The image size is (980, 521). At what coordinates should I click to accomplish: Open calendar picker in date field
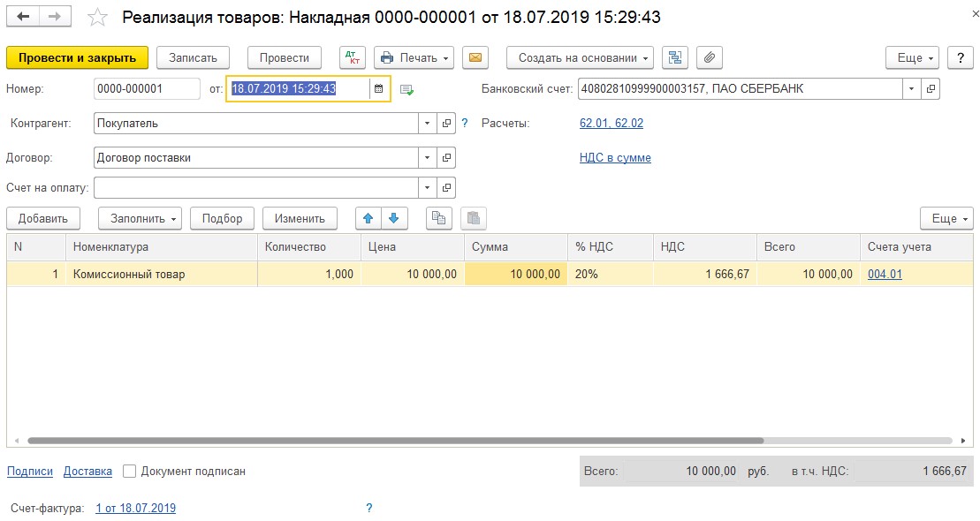pos(379,89)
